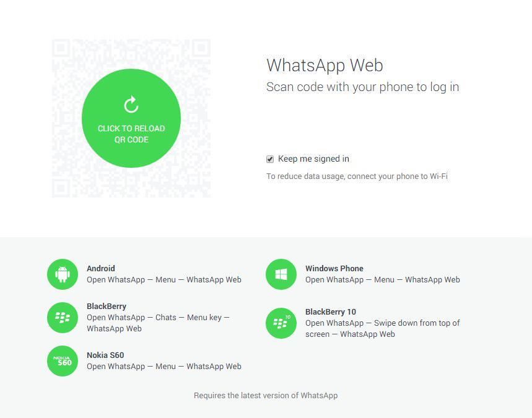Image resolution: width=532 pixels, height=418 pixels.
Task: Click the Nokia S60 icon
Action: [x=63, y=361]
